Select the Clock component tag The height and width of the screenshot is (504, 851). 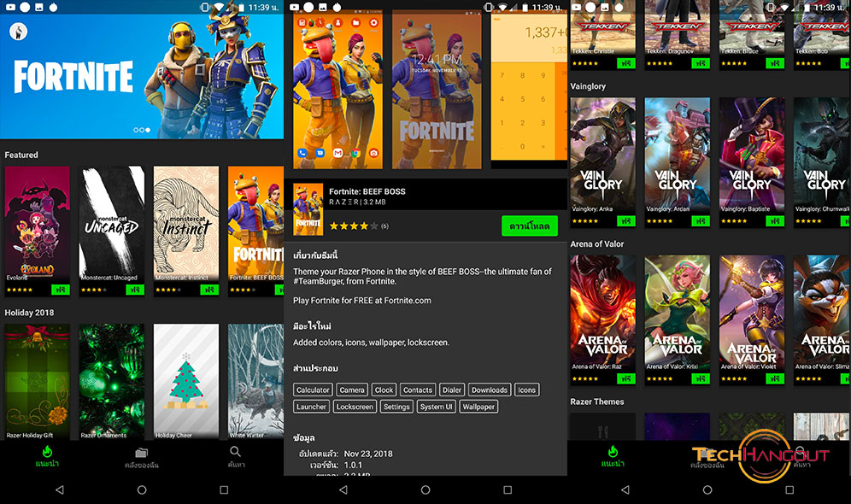[384, 390]
